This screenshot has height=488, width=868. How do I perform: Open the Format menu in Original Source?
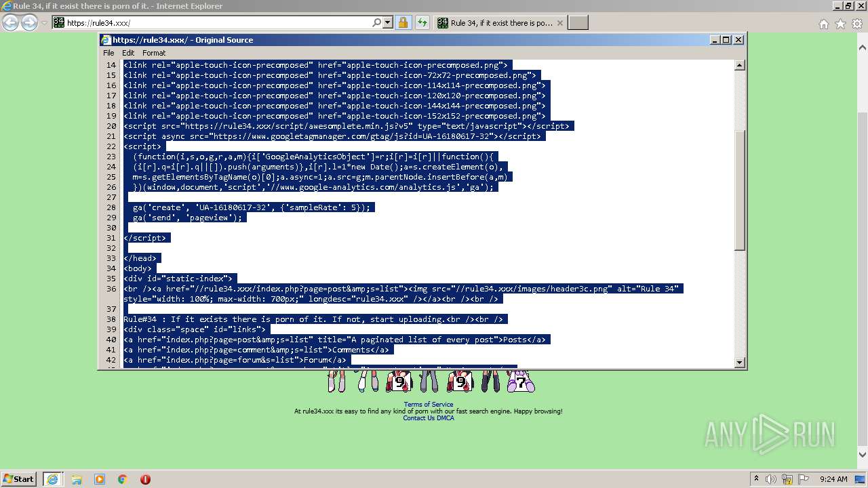pyautogui.click(x=154, y=53)
